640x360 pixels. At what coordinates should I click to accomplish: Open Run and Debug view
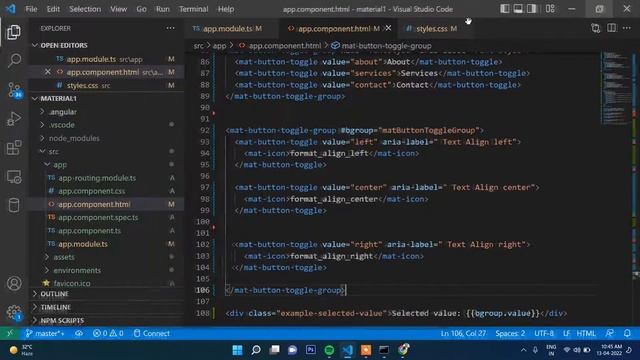(14, 119)
